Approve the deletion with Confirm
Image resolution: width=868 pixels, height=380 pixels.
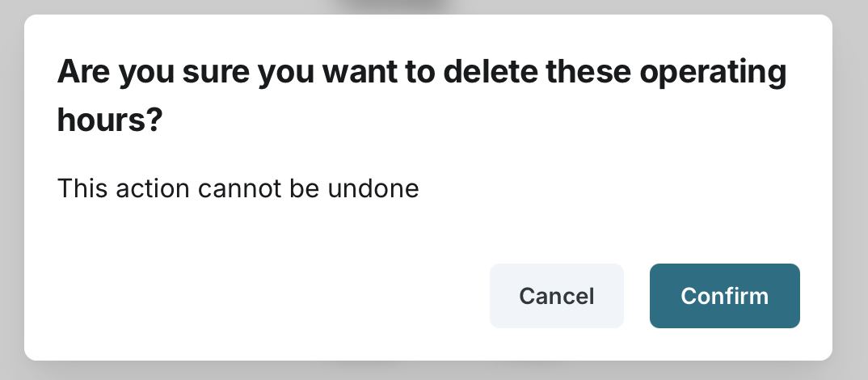coord(724,296)
